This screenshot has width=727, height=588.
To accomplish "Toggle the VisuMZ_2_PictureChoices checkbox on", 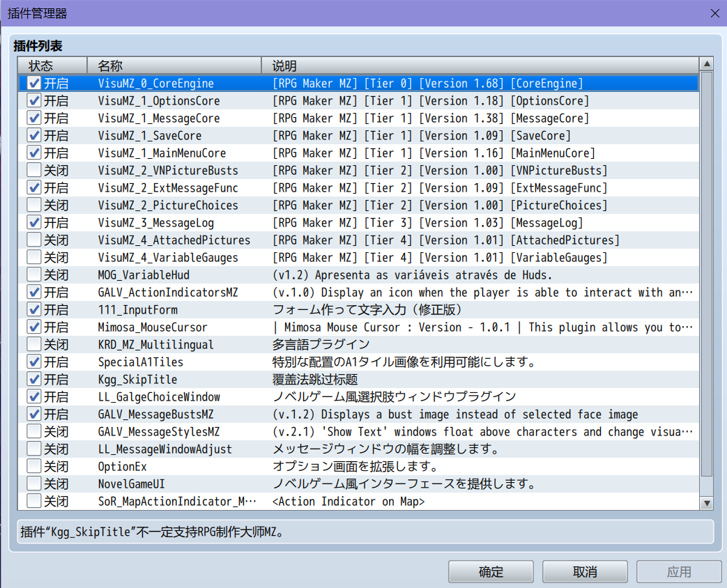I will click(34, 206).
